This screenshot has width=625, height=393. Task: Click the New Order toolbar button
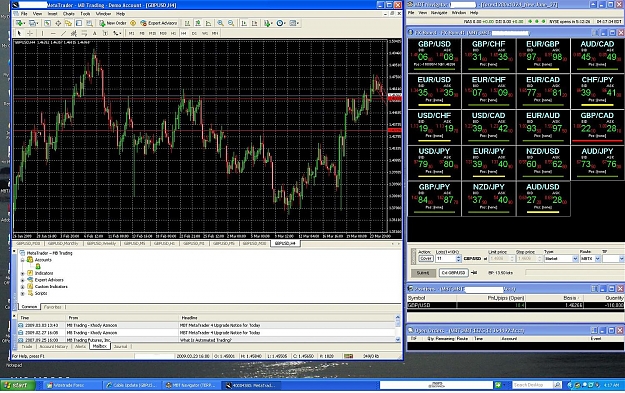113,23
